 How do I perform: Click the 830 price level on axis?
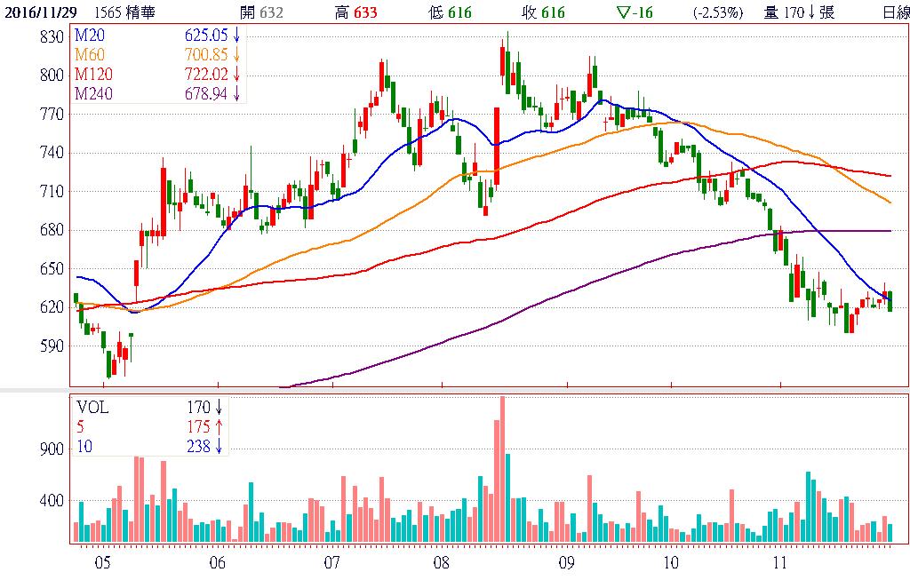(x=51, y=36)
